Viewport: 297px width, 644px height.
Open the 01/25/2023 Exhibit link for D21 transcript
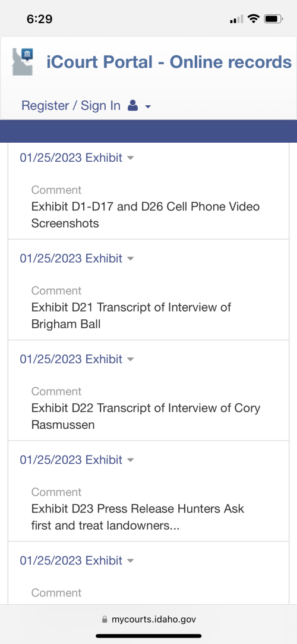pos(71,258)
